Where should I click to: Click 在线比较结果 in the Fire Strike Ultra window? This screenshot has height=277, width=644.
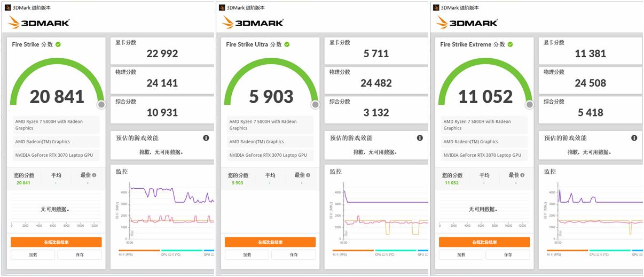270,242
